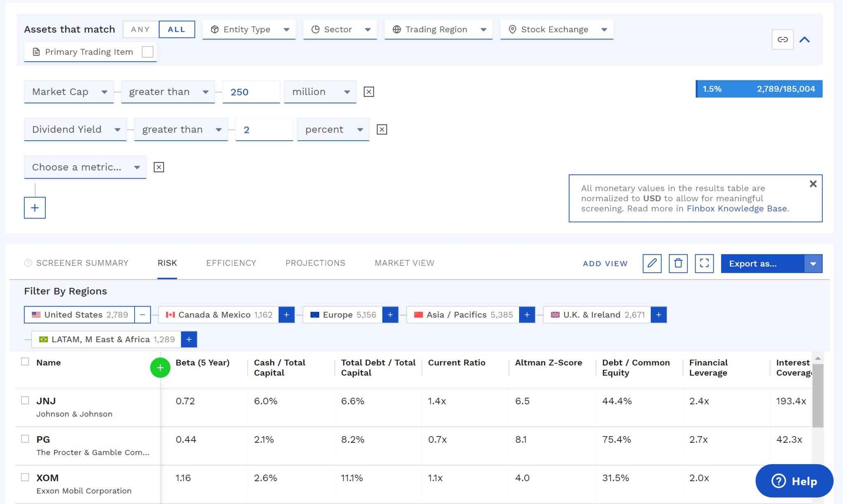Sort by Beta (5 Year) column

203,362
